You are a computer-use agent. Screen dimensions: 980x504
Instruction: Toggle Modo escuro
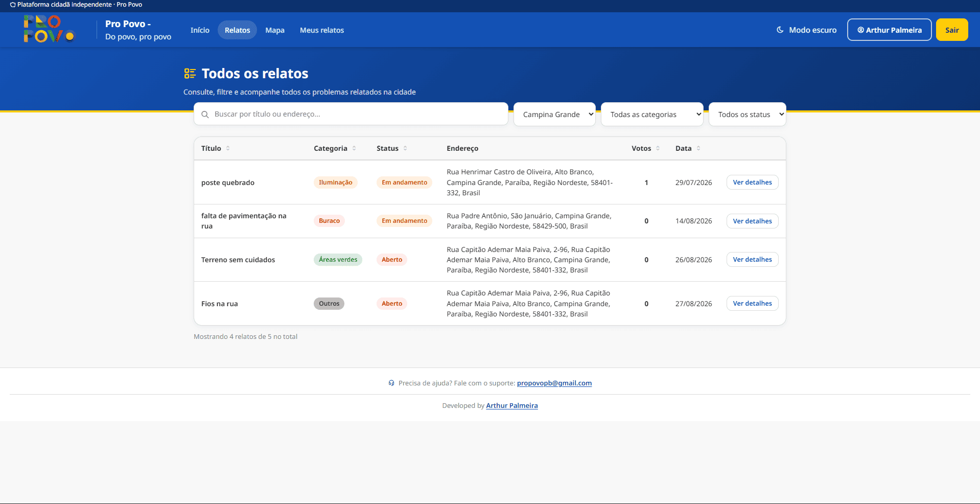(806, 30)
